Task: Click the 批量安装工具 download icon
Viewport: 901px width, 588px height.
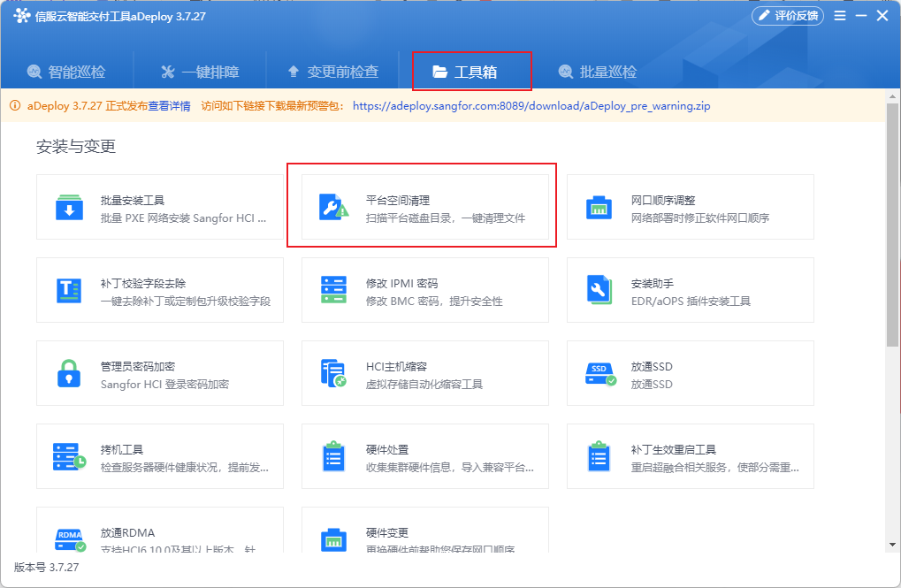Action: pyautogui.click(x=70, y=208)
